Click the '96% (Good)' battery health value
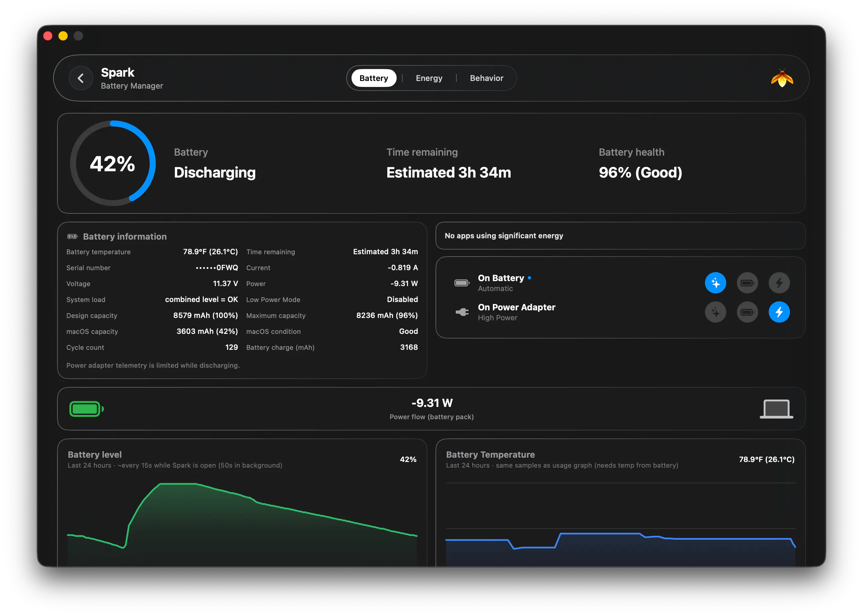 click(x=640, y=173)
